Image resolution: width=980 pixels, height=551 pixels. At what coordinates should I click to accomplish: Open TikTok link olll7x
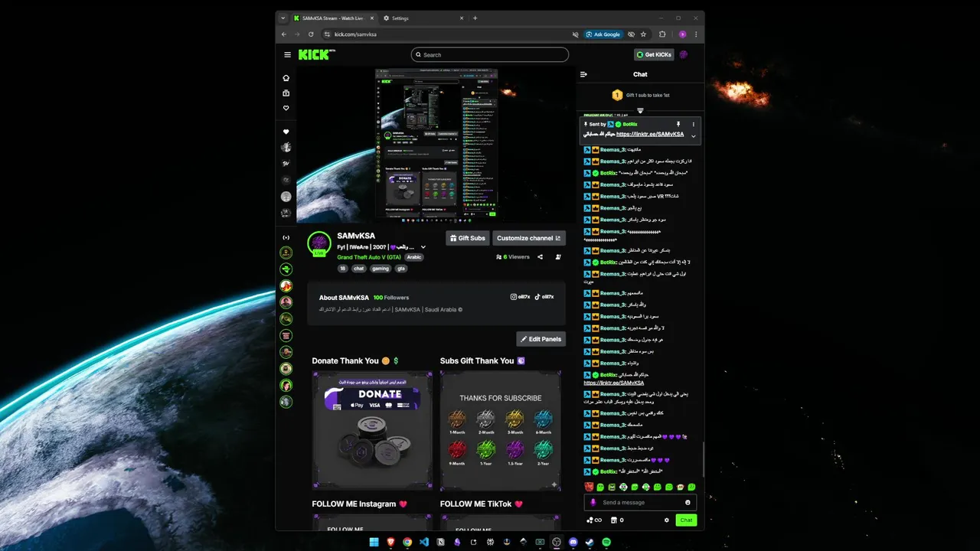point(544,297)
